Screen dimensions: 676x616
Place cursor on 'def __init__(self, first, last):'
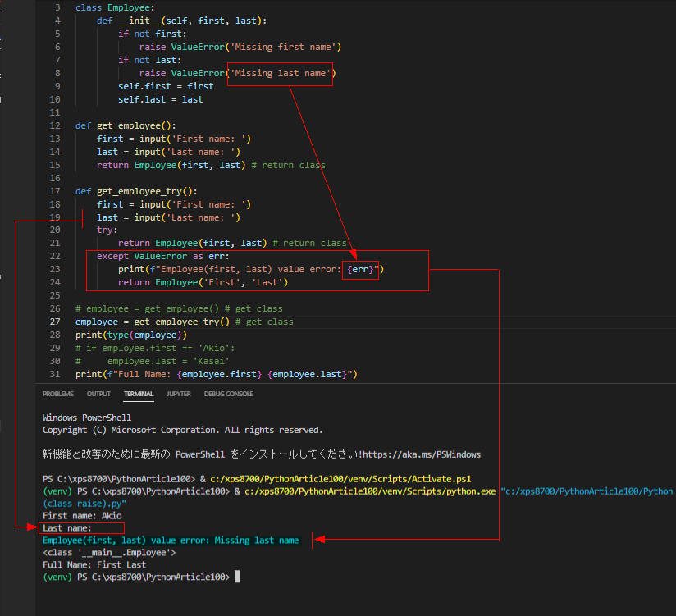(x=181, y=21)
